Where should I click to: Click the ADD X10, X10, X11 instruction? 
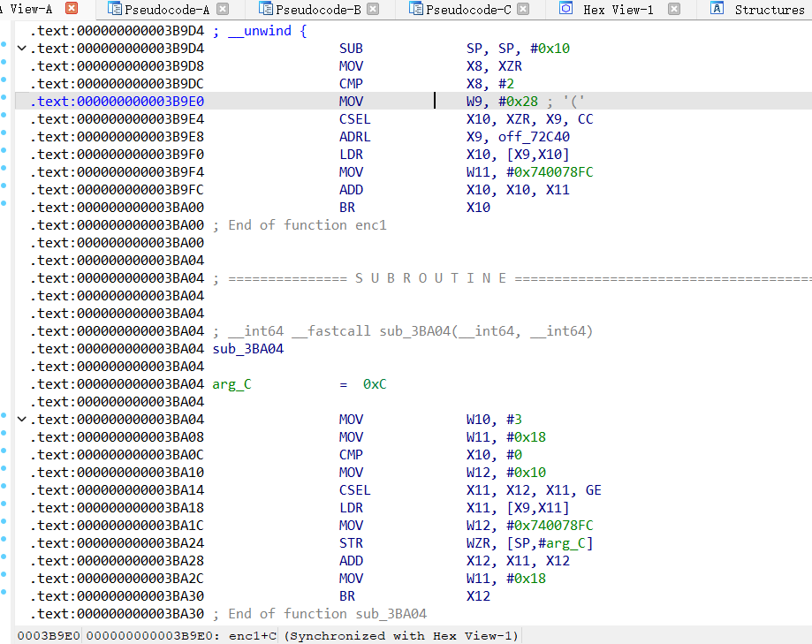(454, 190)
